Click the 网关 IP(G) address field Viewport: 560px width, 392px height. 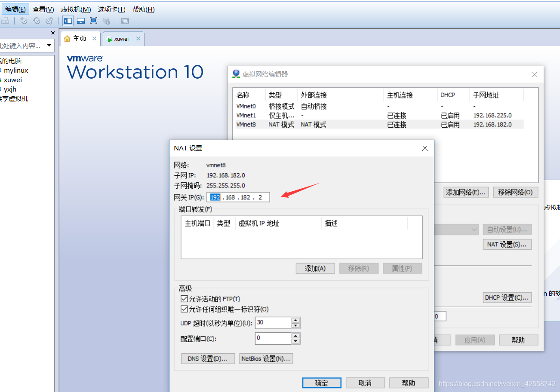(238, 197)
